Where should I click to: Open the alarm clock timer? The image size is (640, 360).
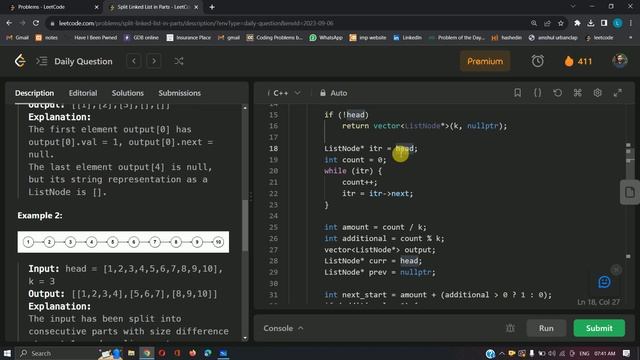pyautogui.click(x=538, y=61)
